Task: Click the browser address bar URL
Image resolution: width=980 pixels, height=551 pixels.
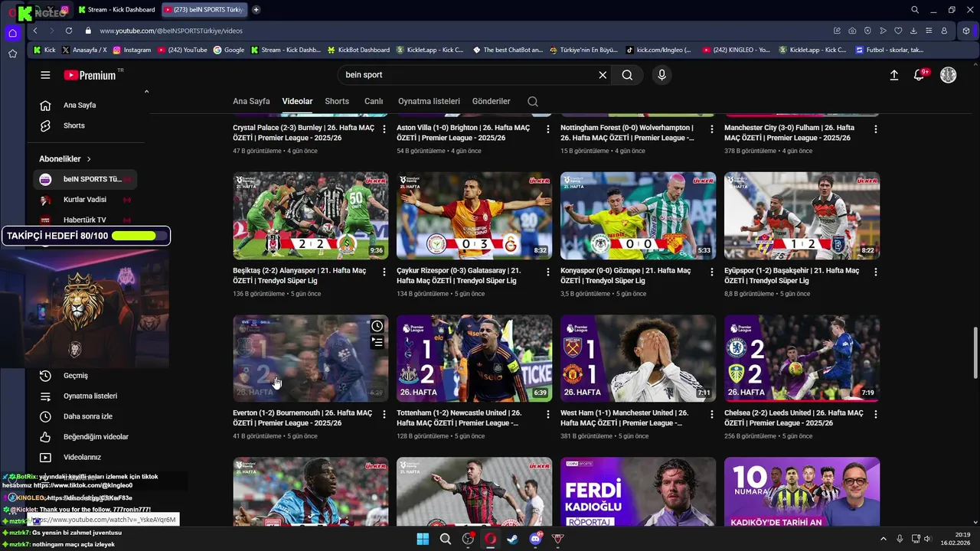Action: (171, 31)
